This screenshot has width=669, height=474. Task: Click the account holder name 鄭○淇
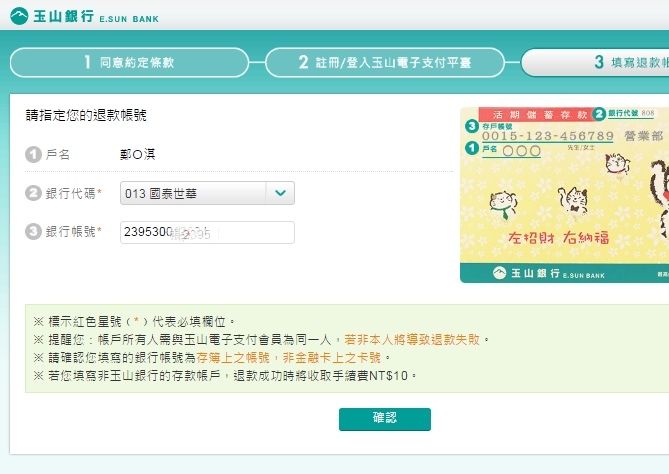coord(137,154)
